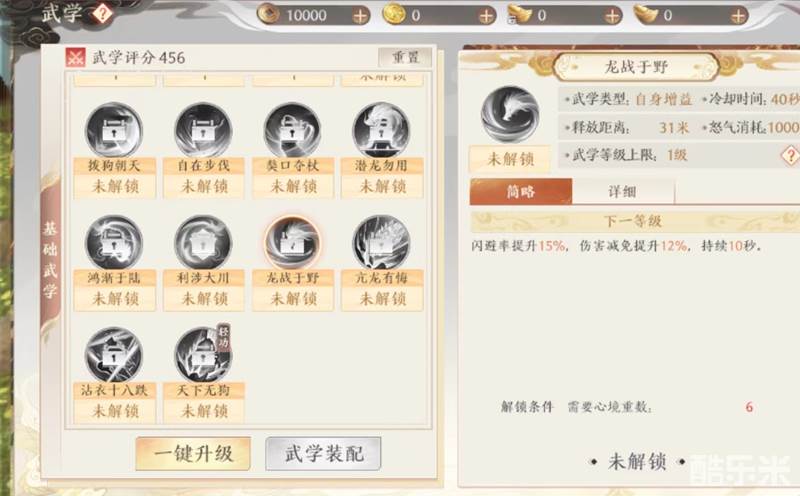This screenshot has height=496, width=800.
Task: Add gold coins with the plus button
Action: pos(486,16)
